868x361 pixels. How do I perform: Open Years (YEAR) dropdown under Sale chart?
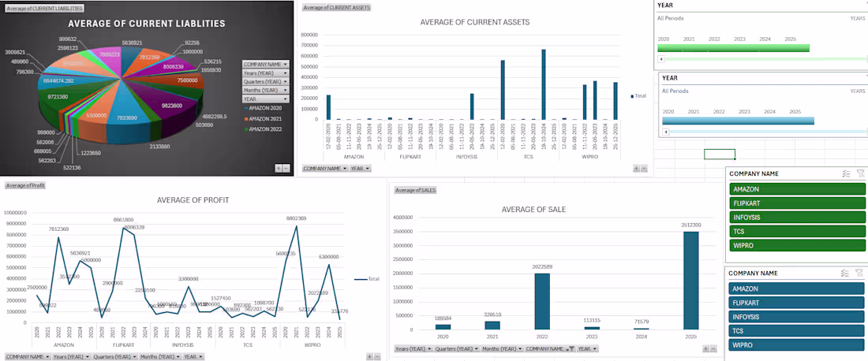[x=413, y=349]
